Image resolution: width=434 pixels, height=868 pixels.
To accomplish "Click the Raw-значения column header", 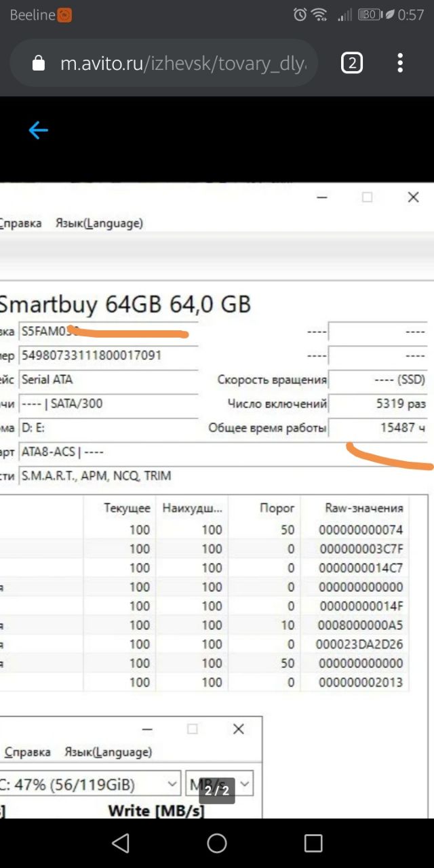I will 364,507.
